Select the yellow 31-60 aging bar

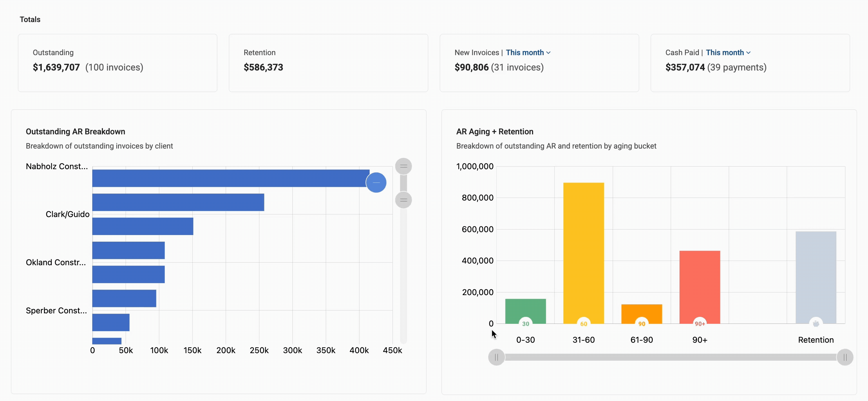583,253
